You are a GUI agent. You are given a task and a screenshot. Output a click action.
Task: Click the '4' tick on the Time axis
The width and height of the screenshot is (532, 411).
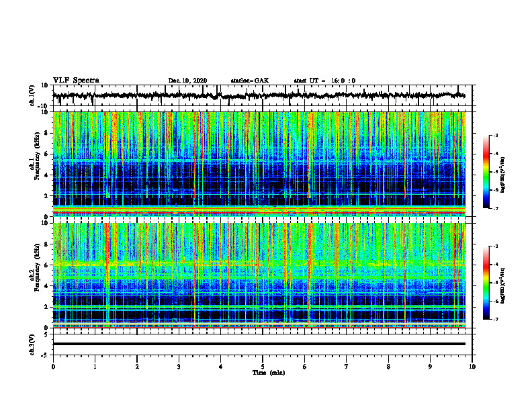click(x=221, y=367)
